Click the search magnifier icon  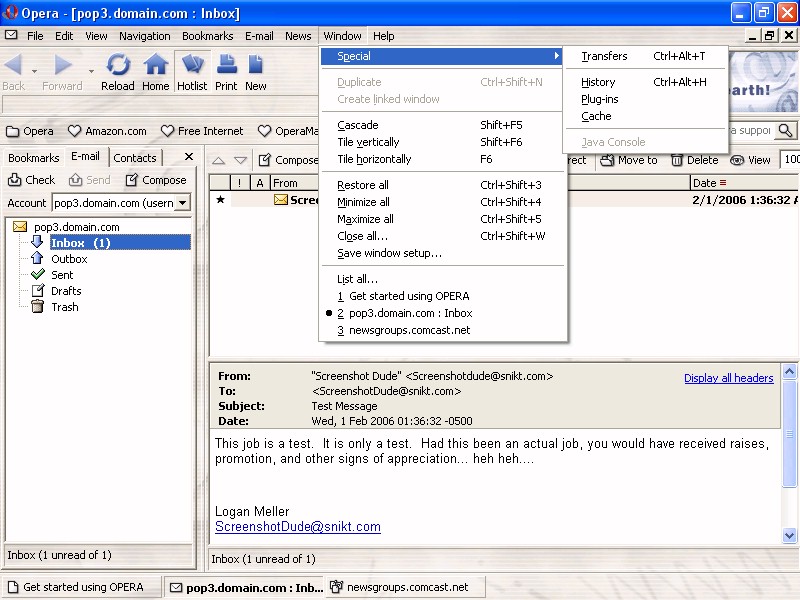[x=786, y=131]
